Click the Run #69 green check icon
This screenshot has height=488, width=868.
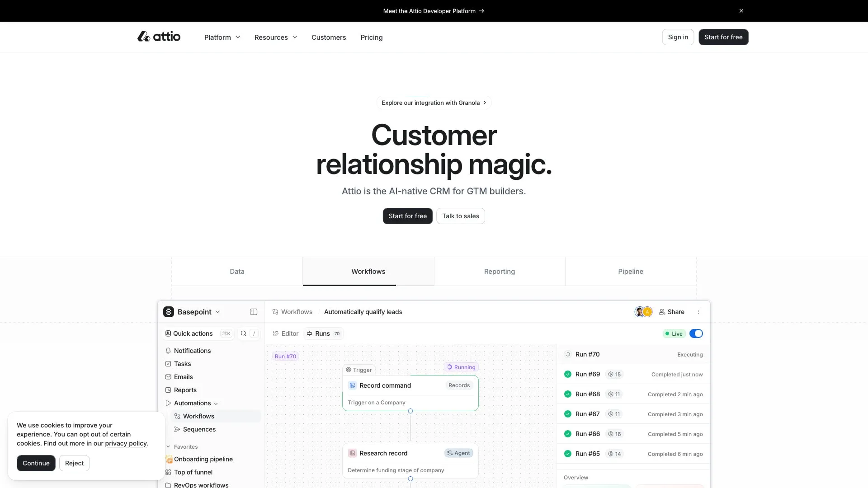tap(568, 374)
